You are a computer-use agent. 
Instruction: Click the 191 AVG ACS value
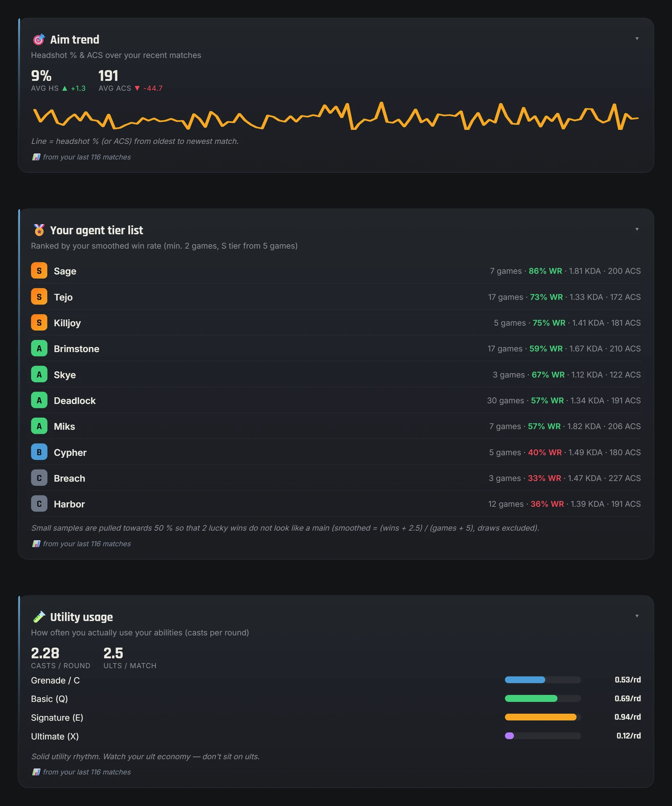[108, 76]
